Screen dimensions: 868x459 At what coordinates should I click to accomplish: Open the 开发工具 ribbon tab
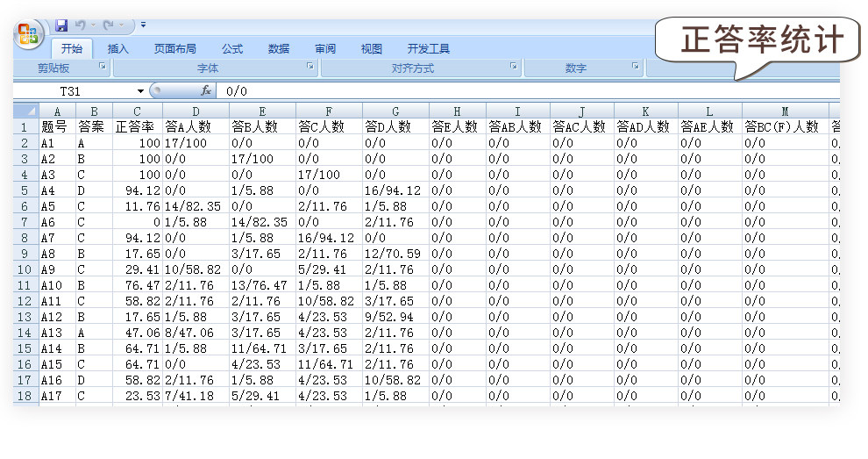[x=429, y=49]
